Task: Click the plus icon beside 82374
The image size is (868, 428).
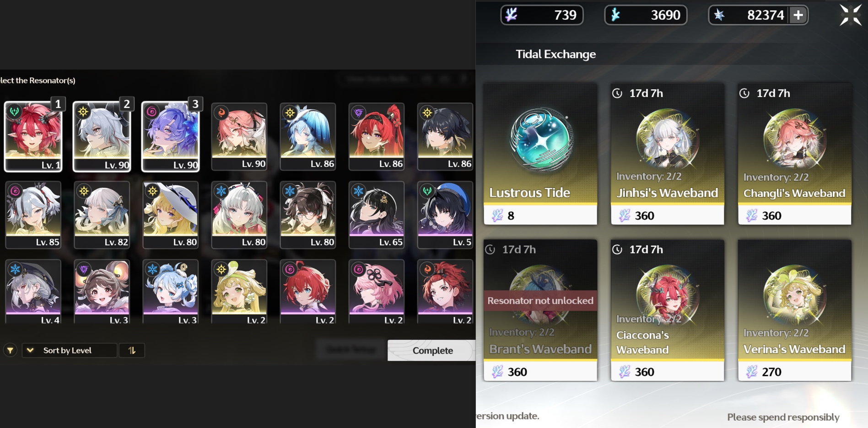Action: [x=798, y=15]
